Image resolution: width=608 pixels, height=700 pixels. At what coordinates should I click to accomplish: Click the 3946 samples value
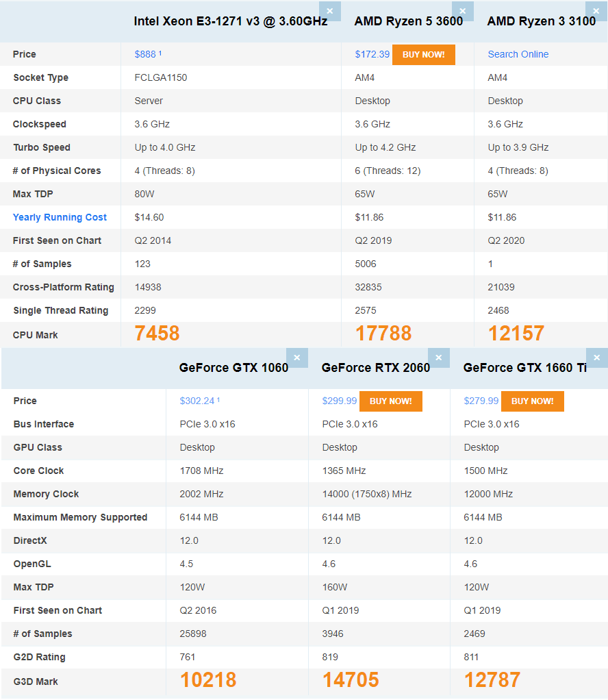pos(333,634)
